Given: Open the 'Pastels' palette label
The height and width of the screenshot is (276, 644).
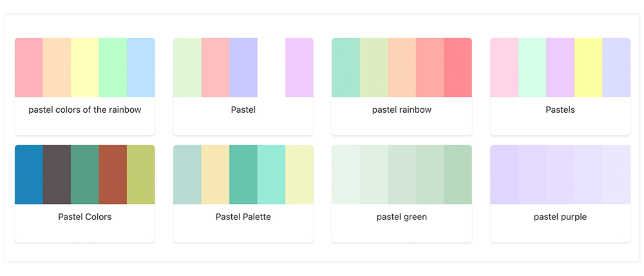Looking at the screenshot, I should (560, 110).
